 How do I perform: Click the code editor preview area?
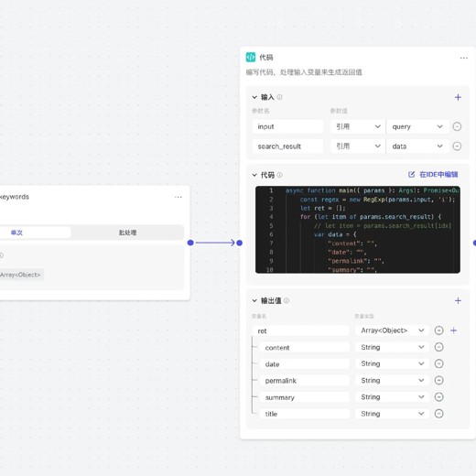point(358,230)
